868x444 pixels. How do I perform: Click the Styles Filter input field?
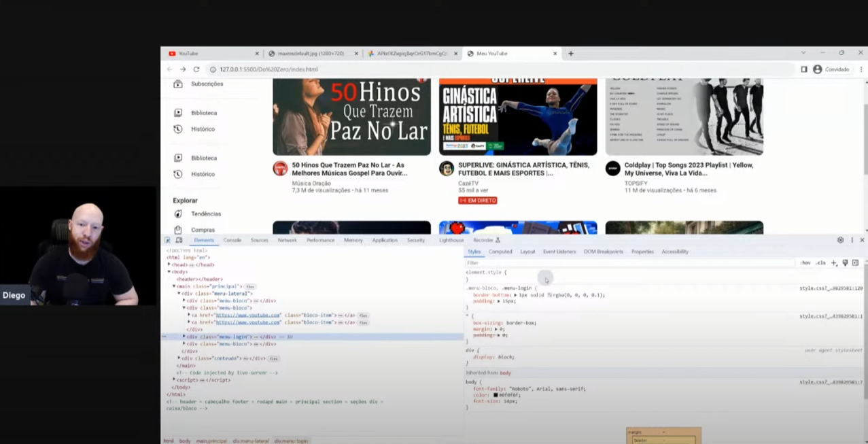pyautogui.click(x=629, y=262)
